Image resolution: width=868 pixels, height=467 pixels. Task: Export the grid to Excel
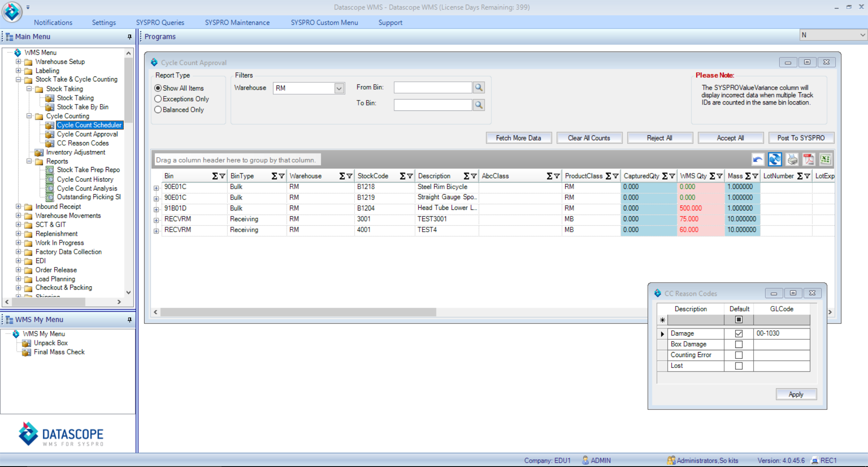point(826,159)
